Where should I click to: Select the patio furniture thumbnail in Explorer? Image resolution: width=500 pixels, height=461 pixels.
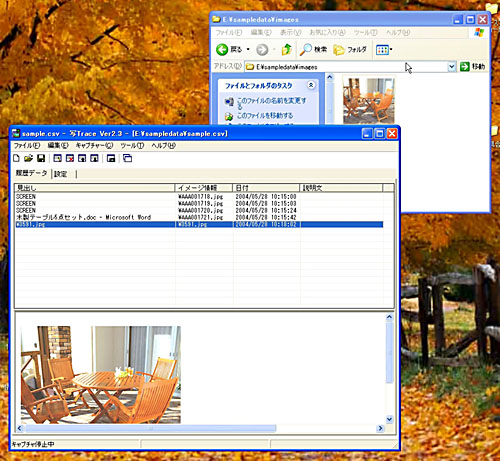[x=369, y=101]
